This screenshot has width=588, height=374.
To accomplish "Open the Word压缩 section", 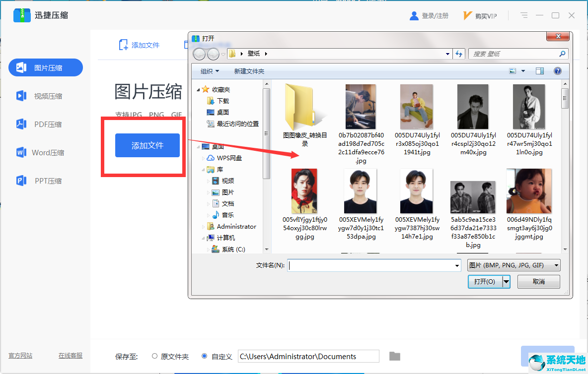I will 45,152.
